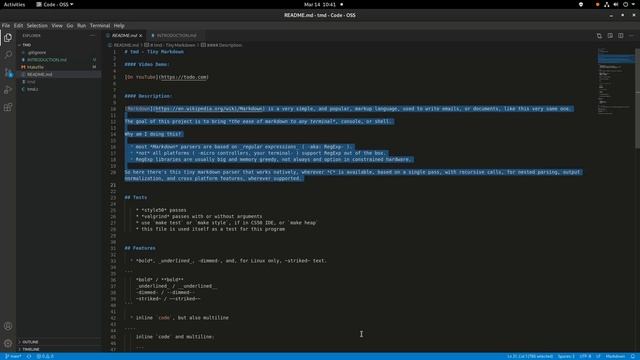Click Activities in the top bar
This screenshot has height=360, width=640.
click(14, 4)
